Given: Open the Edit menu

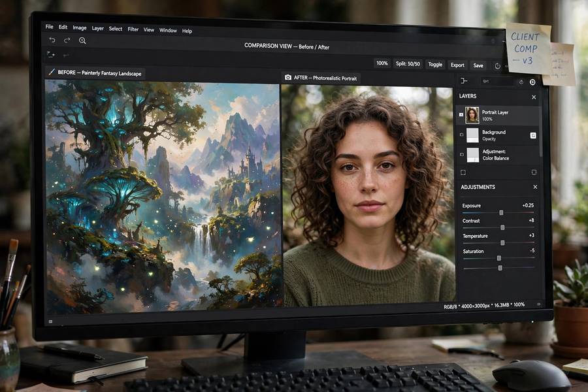Looking at the screenshot, I should pyautogui.click(x=63, y=27).
